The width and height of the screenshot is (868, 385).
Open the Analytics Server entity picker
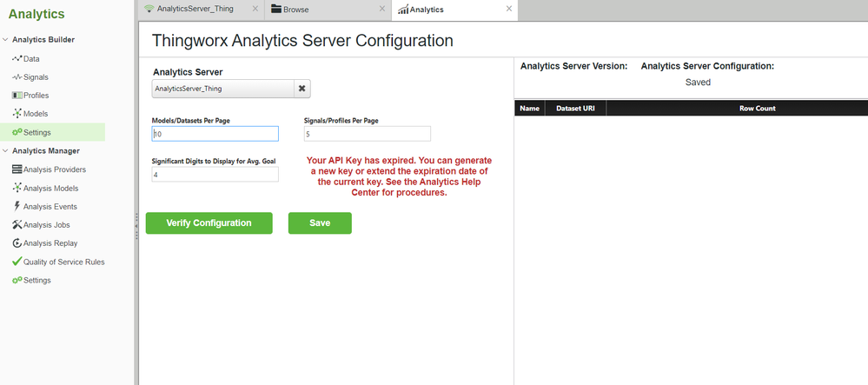[x=223, y=89]
